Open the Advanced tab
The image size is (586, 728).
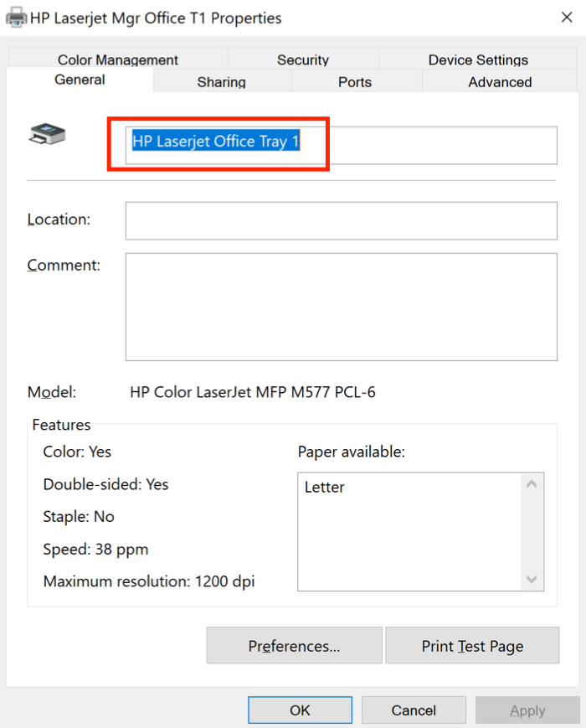500,82
